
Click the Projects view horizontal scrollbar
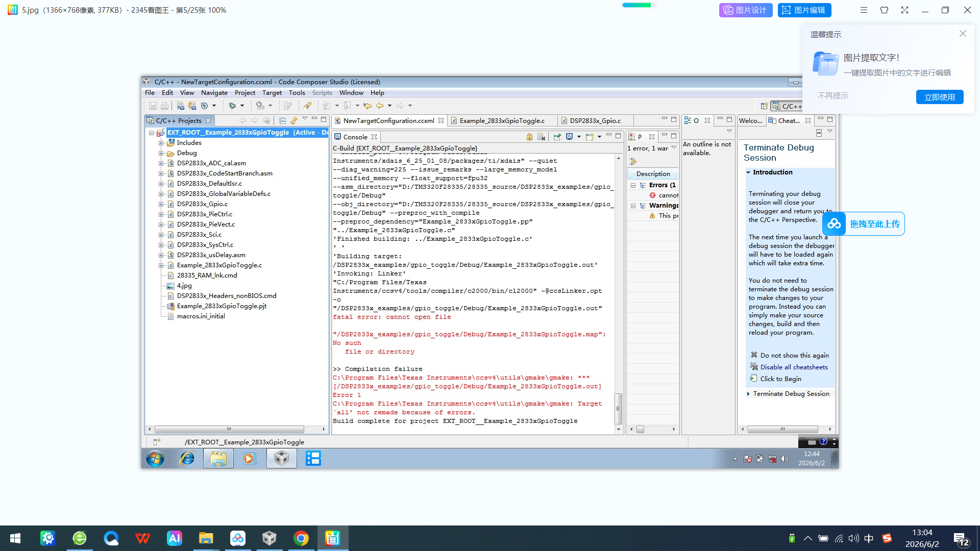pyautogui.click(x=229, y=429)
